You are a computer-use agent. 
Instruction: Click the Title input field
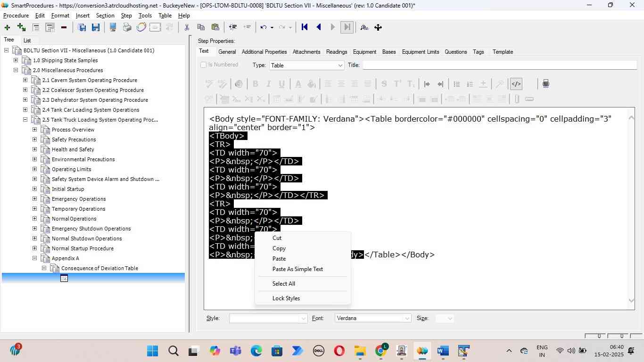[x=499, y=65]
